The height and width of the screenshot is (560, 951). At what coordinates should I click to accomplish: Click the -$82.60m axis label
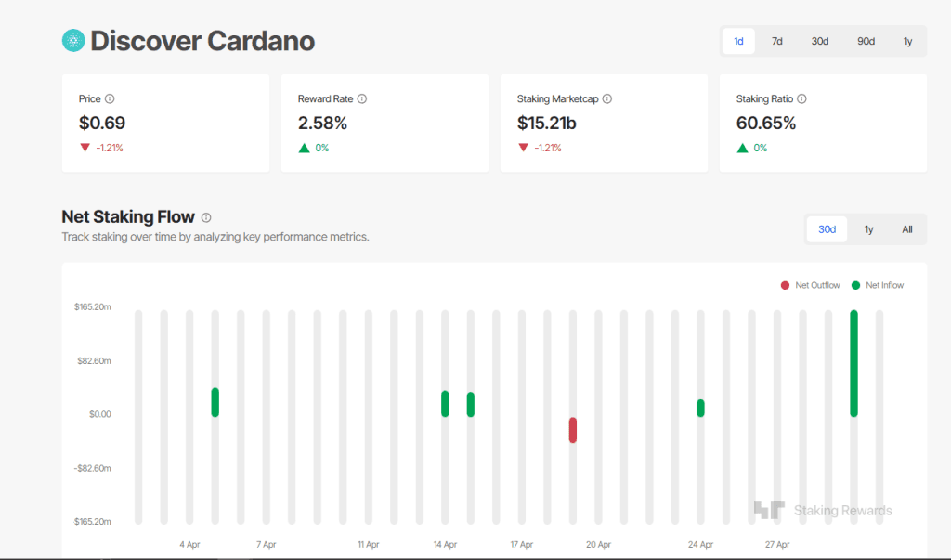(92, 468)
